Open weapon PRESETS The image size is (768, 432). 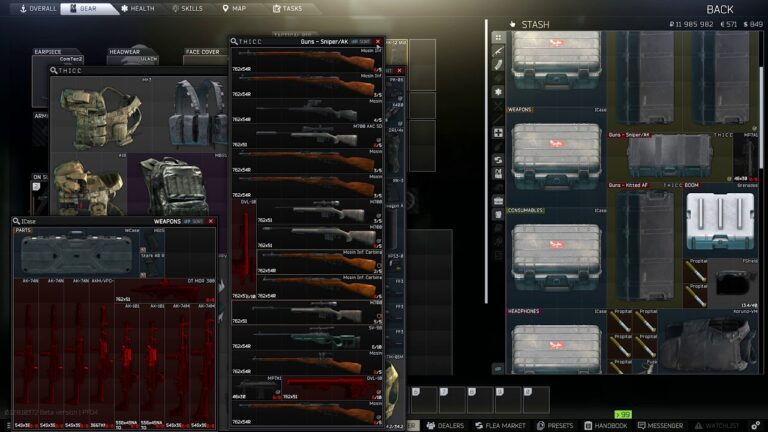[x=555, y=426]
